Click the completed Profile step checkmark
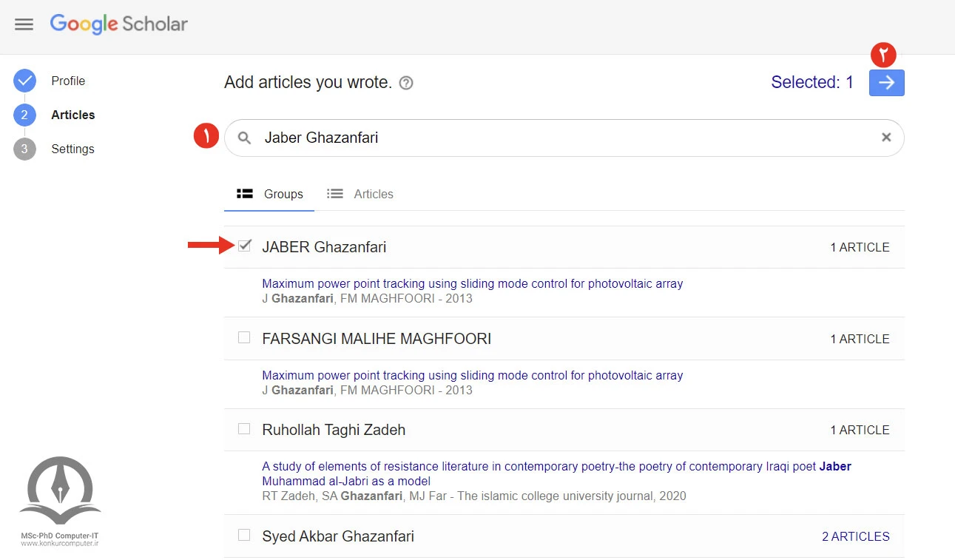This screenshot has width=955, height=560. 24,81
